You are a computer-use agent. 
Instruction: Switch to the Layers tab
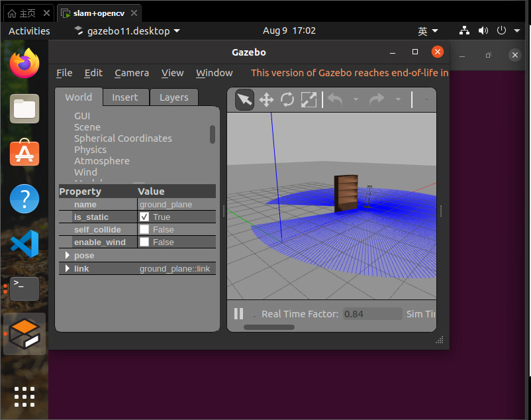(173, 97)
